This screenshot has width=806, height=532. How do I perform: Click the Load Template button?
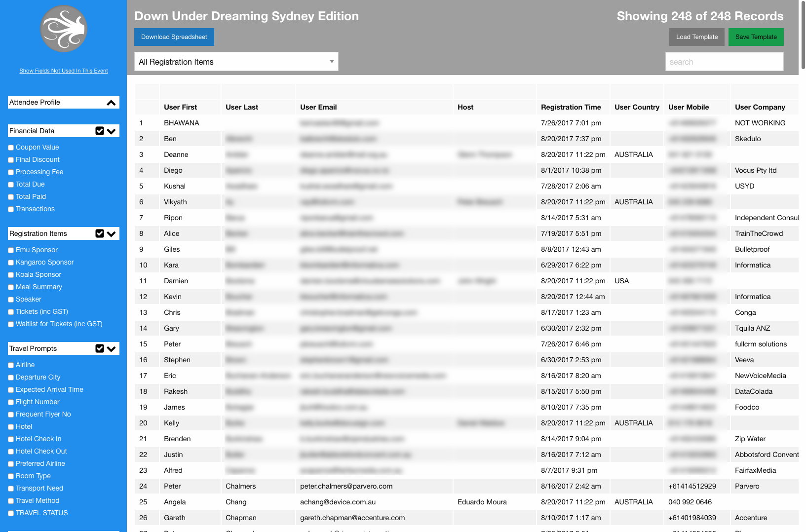click(696, 37)
